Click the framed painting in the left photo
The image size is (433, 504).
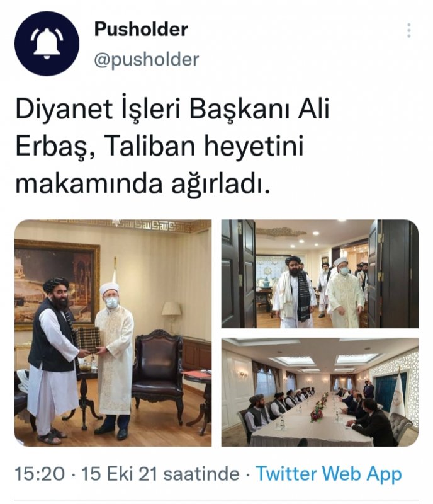57,286
